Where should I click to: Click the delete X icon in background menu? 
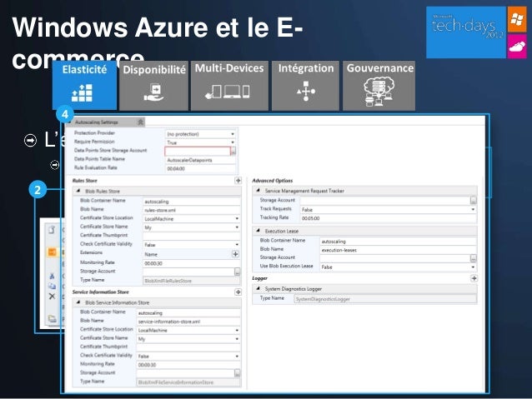52,297
